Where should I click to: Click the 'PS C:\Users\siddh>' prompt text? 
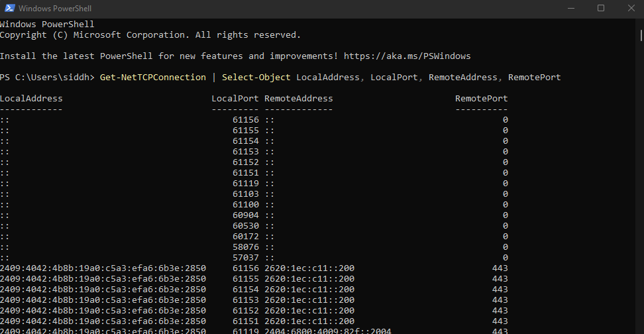coord(47,78)
